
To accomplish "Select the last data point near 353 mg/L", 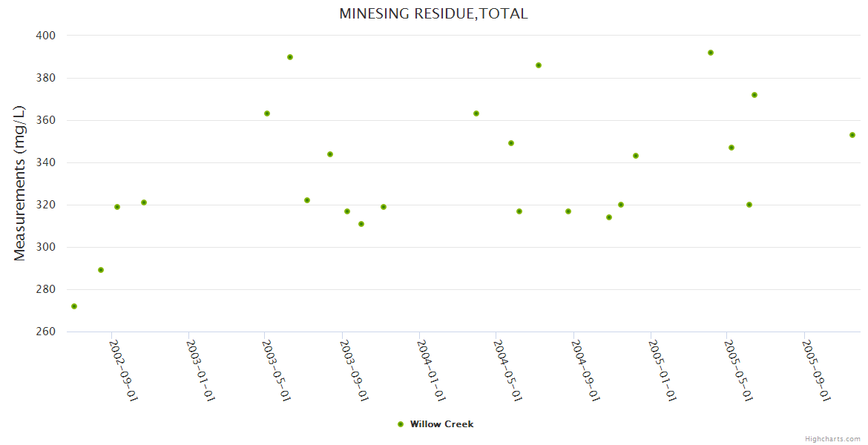I will tap(852, 135).
